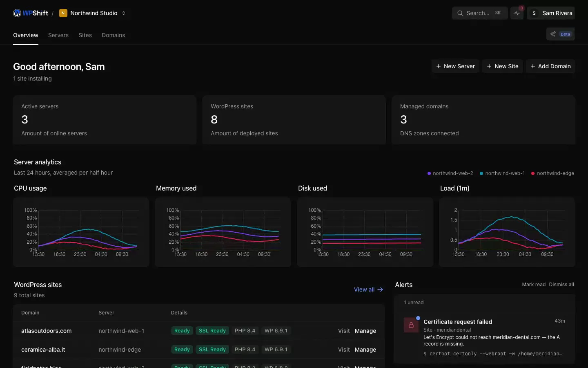The height and width of the screenshot is (368, 588).
Task: Click WP 6.9.1 badge for atlasoutdoors.com
Action: click(x=276, y=331)
